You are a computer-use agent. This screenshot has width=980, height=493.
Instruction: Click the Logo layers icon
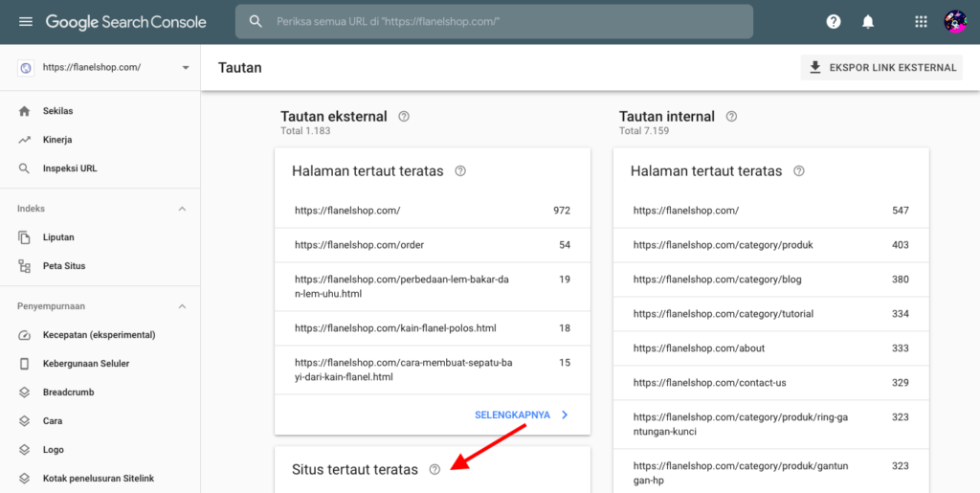pyautogui.click(x=24, y=450)
